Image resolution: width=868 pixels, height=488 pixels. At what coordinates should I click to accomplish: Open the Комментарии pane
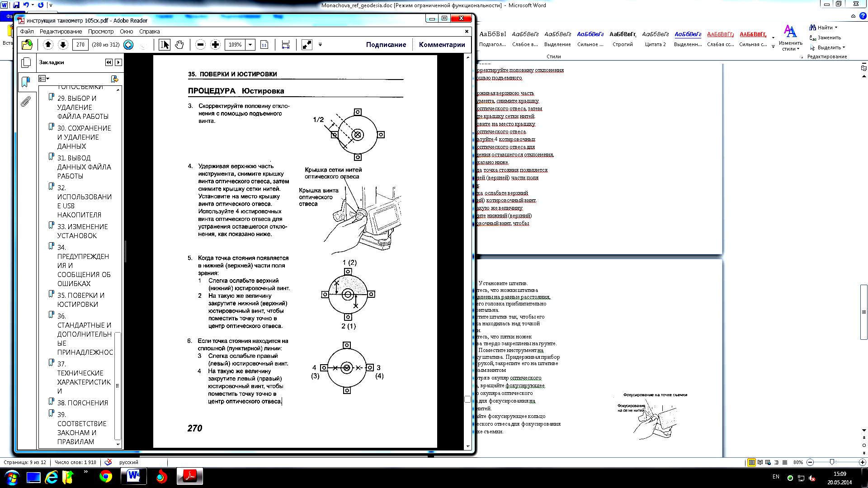[442, 45]
